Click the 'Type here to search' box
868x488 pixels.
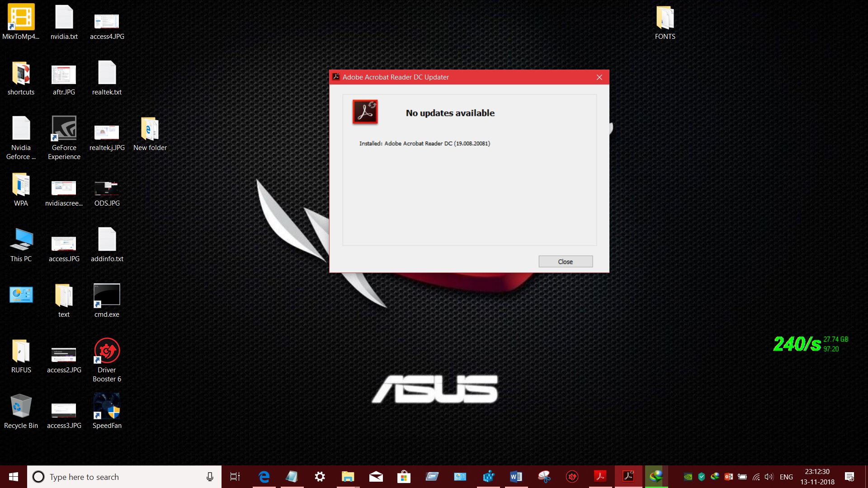124,477
